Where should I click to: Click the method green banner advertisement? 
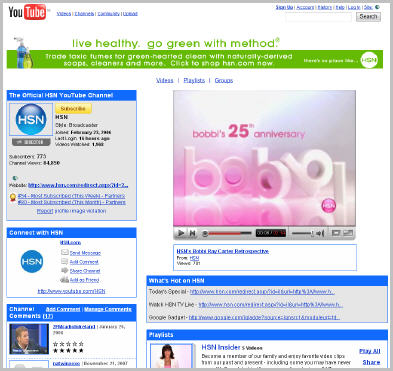[x=195, y=53]
